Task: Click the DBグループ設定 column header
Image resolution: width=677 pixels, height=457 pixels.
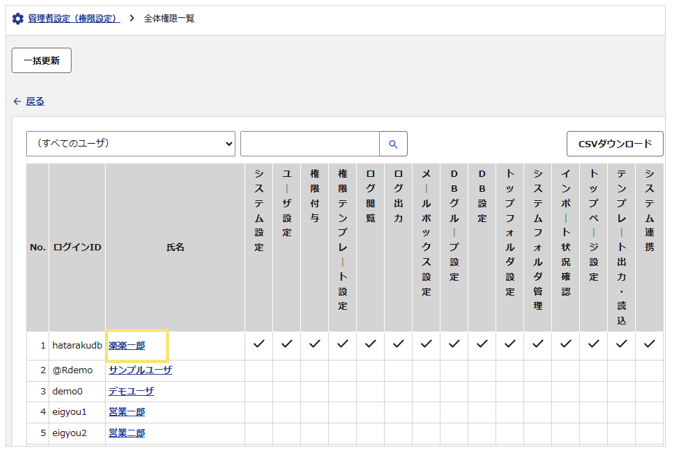Action: (454, 248)
